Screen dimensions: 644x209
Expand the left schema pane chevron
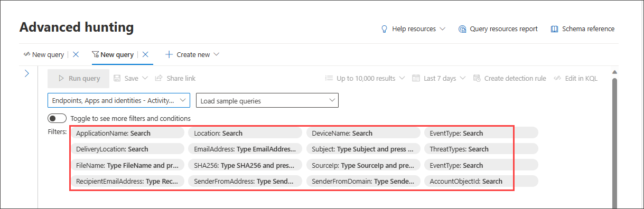click(27, 73)
